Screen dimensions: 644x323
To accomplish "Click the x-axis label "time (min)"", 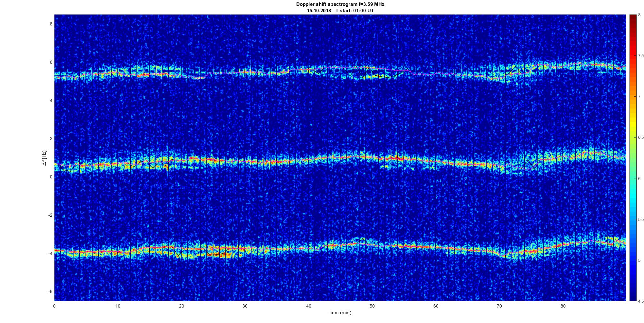I will [x=340, y=313].
